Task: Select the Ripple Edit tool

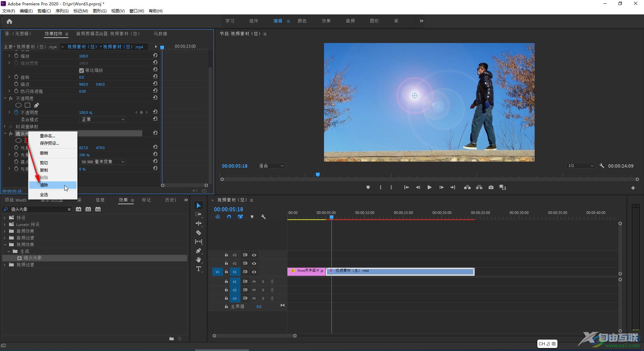Action: tap(199, 223)
